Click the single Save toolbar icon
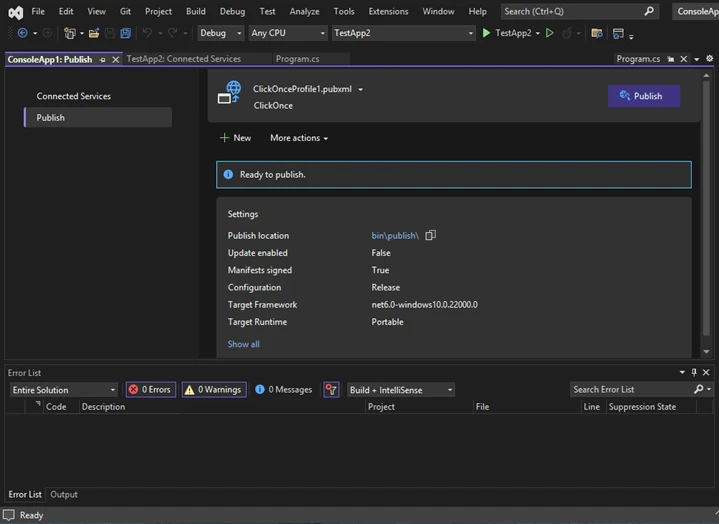Image resolution: width=719 pixels, height=524 pixels. [110, 33]
